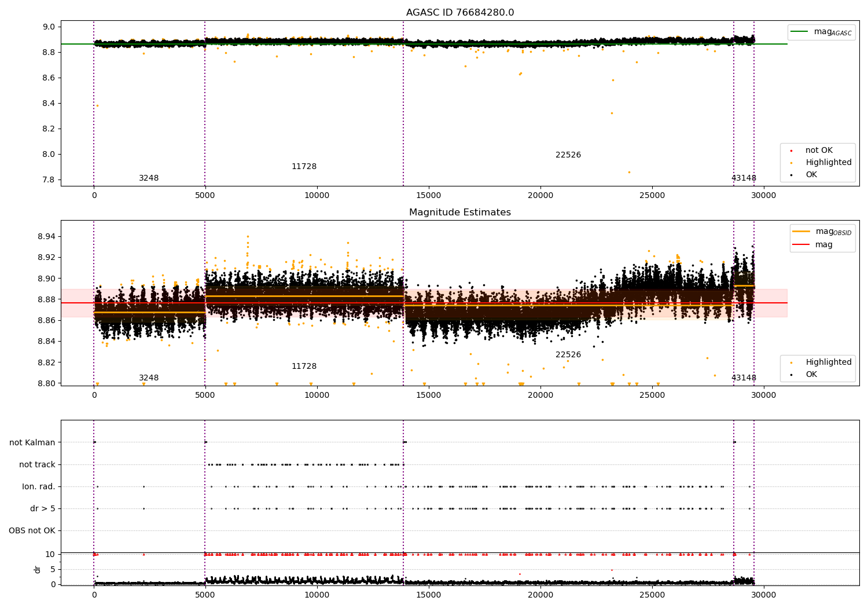Screen dimensions: 868x608
Task: Click the 5 tick on the dr axis
Action: point(53,570)
